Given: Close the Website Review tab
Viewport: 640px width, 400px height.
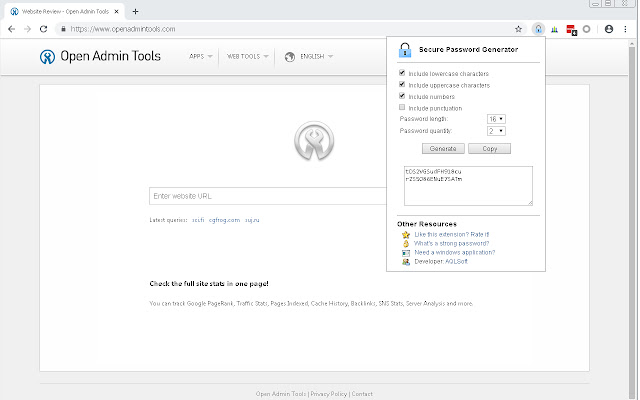Looking at the screenshot, I should (116, 11).
